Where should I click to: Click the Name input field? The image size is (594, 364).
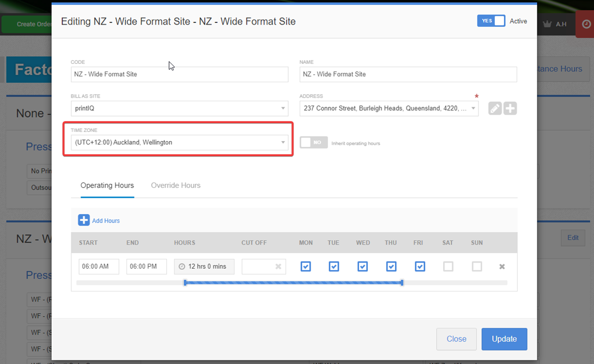(408, 74)
